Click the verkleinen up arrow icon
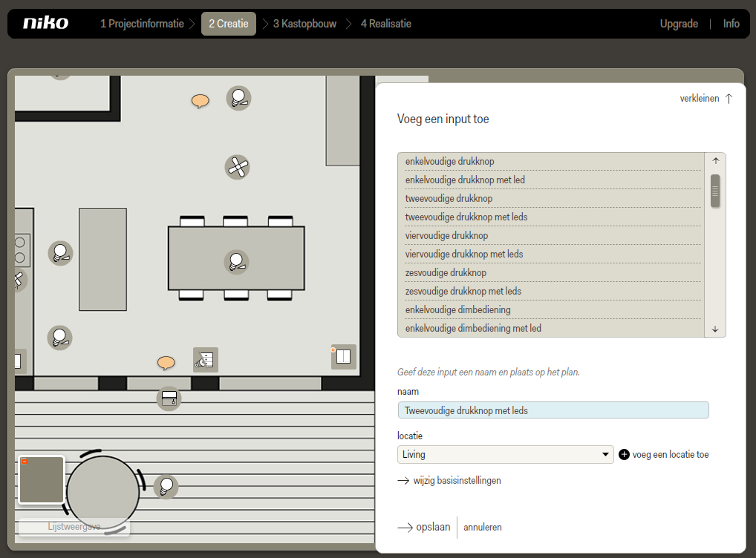Viewport: 756px width, 558px height. pyautogui.click(x=729, y=98)
